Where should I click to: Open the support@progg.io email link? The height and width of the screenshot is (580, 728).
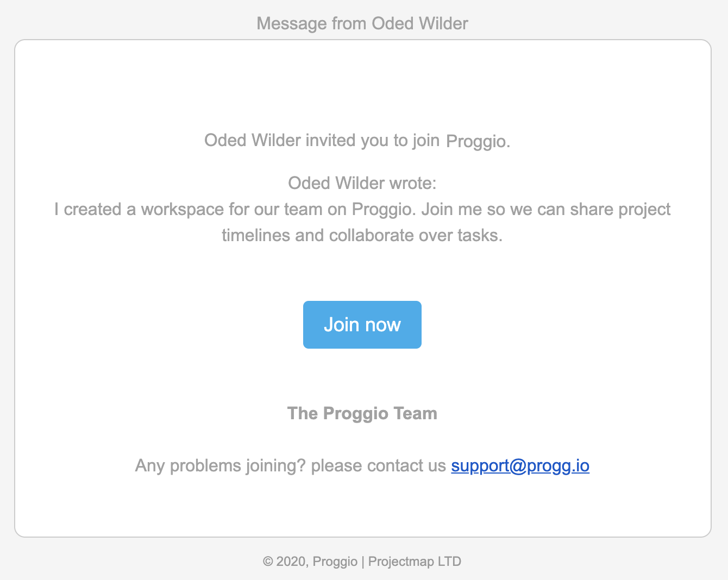[520, 465]
